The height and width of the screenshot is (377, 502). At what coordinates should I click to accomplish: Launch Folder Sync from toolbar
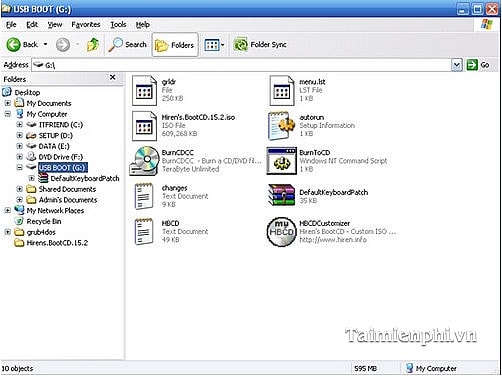[x=260, y=45]
